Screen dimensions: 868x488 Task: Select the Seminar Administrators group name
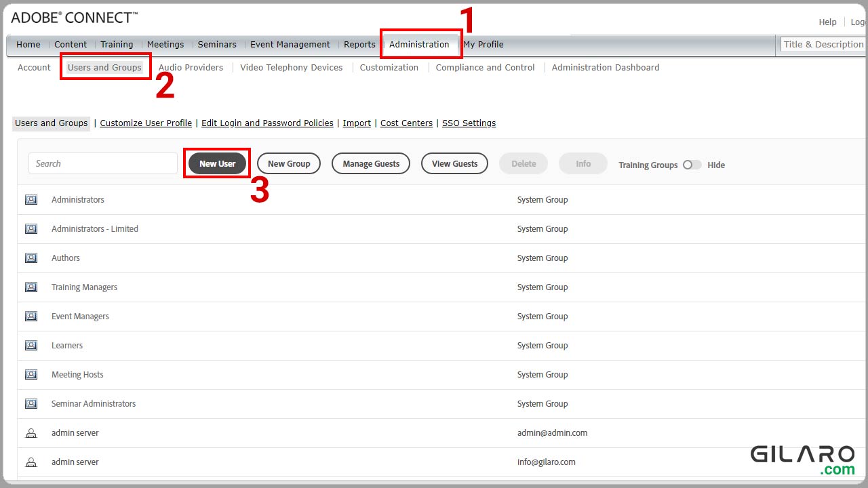point(94,404)
